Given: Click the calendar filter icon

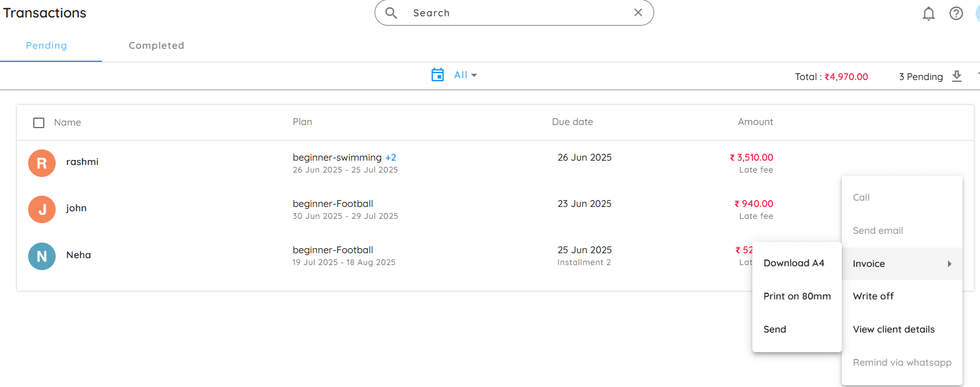Looking at the screenshot, I should (438, 75).
